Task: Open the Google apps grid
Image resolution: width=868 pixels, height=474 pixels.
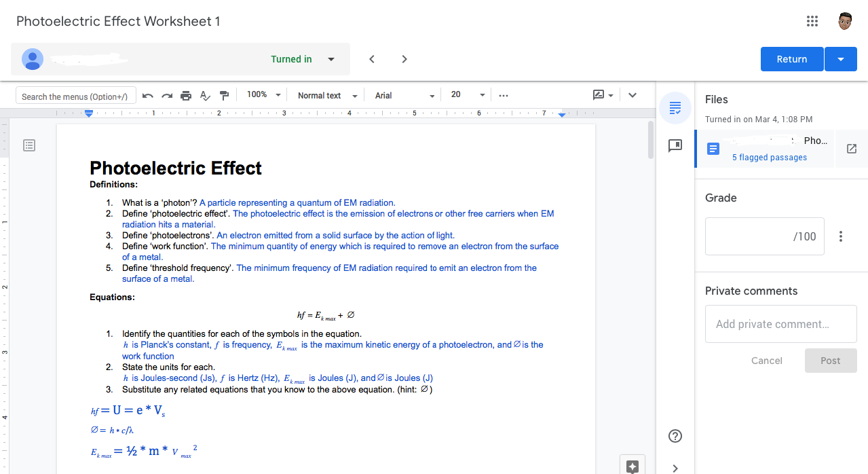Action: point(812,21)
